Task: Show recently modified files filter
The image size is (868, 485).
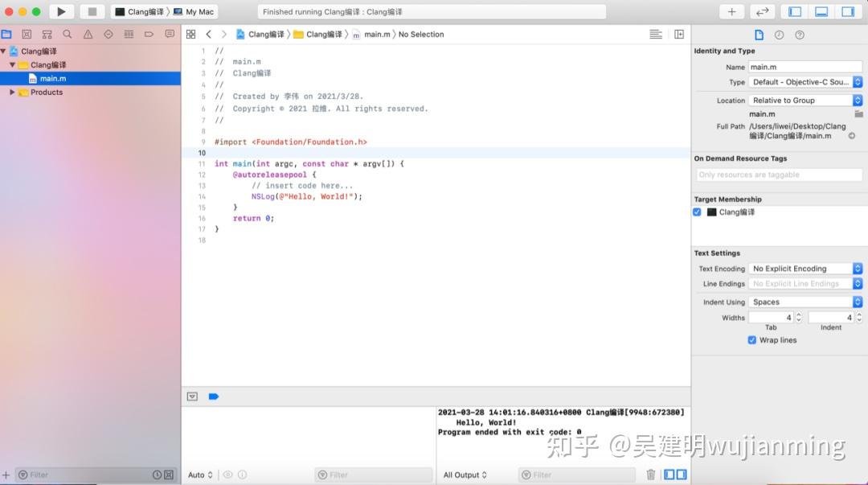Action: tap(158, 475)
